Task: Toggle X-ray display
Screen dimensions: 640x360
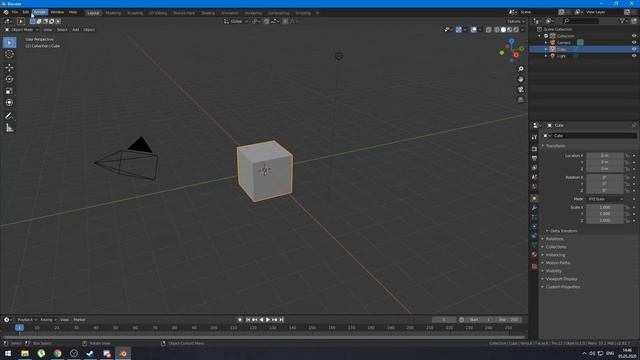Action: click(489, 30)
